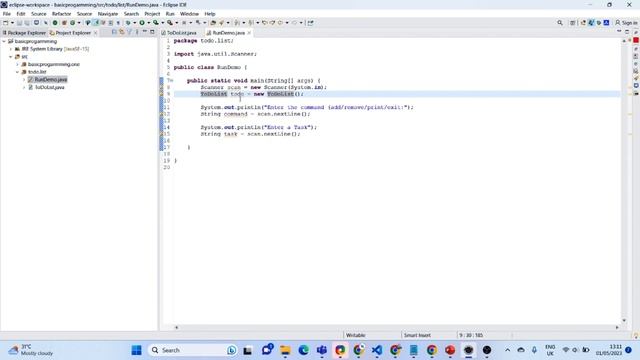The width and height of the screenshot is (640, 360).
Task: Open the Forward navigation dropdown arrow
Action: pyautogui.click(x=301, y=23)
